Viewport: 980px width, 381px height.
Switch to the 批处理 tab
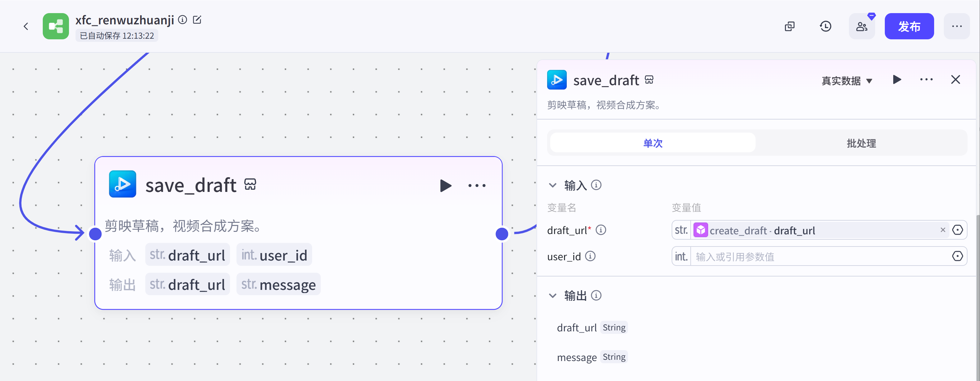click(861, 143)
